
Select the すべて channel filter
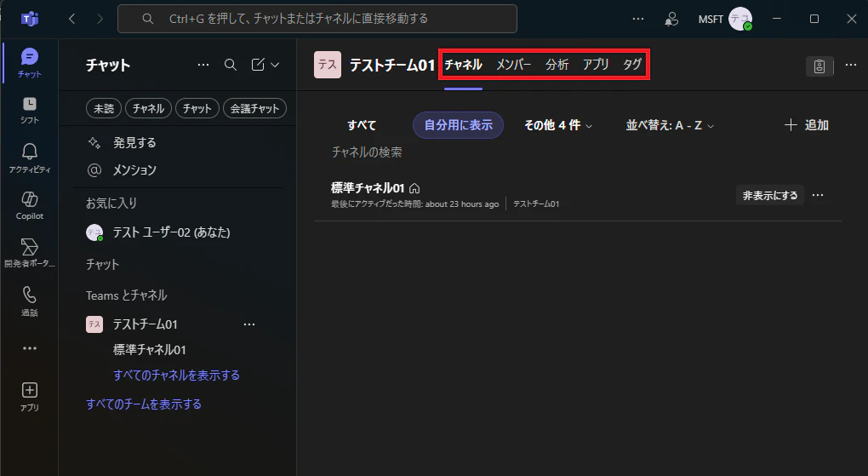coord(362,125)
